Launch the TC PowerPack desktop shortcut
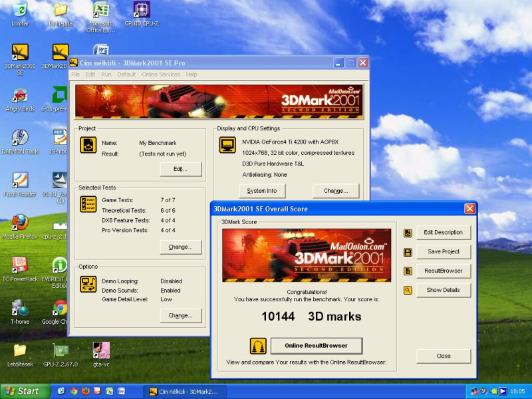The width and height of the screenshot is (532, 399). click(20, 269)
